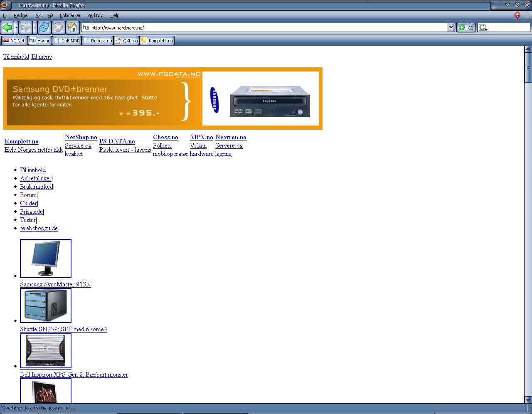Open Anbefalinger in the navigation list

pyautogui.click(x=36, y=178)
